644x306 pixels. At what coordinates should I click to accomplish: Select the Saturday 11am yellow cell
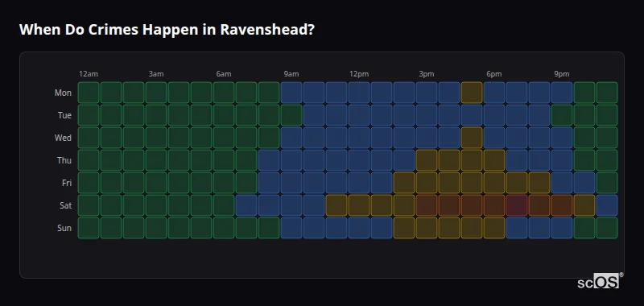[x=336, y=205]
